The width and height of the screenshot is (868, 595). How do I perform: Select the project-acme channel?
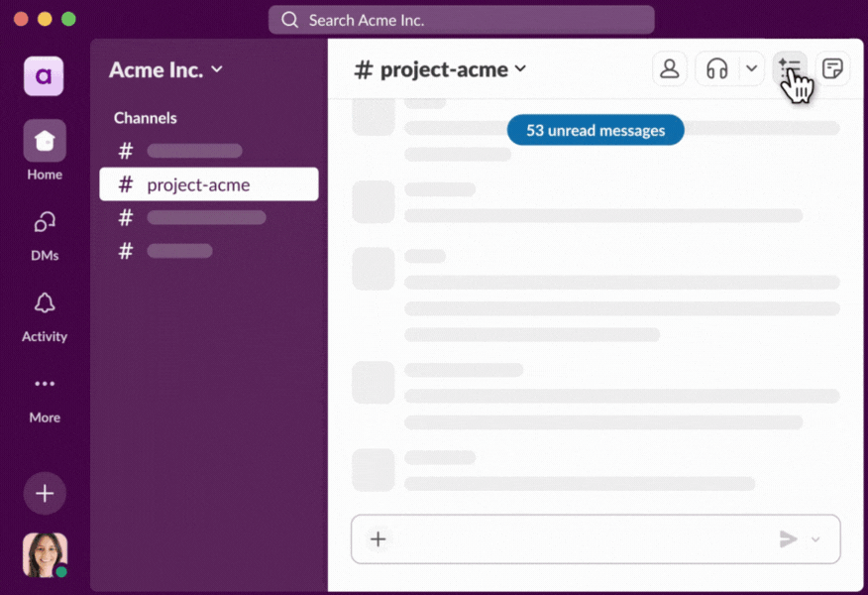click(197, 184)
